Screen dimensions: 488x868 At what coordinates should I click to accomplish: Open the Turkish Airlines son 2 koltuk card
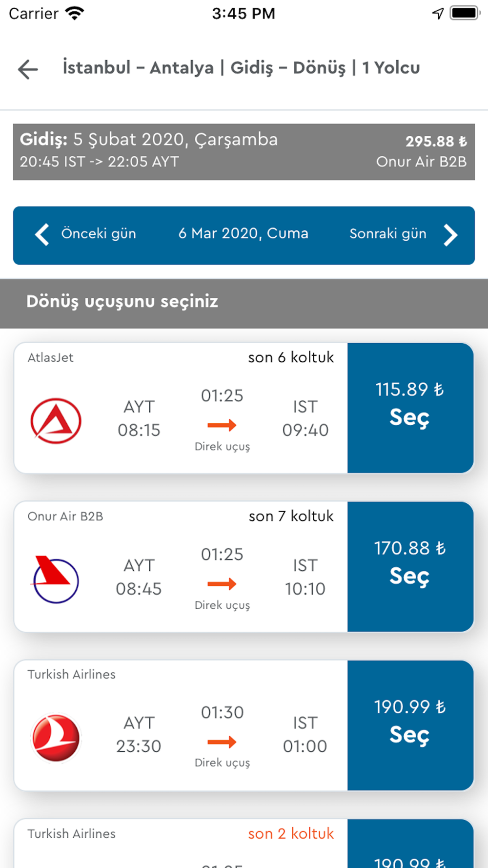244,844
